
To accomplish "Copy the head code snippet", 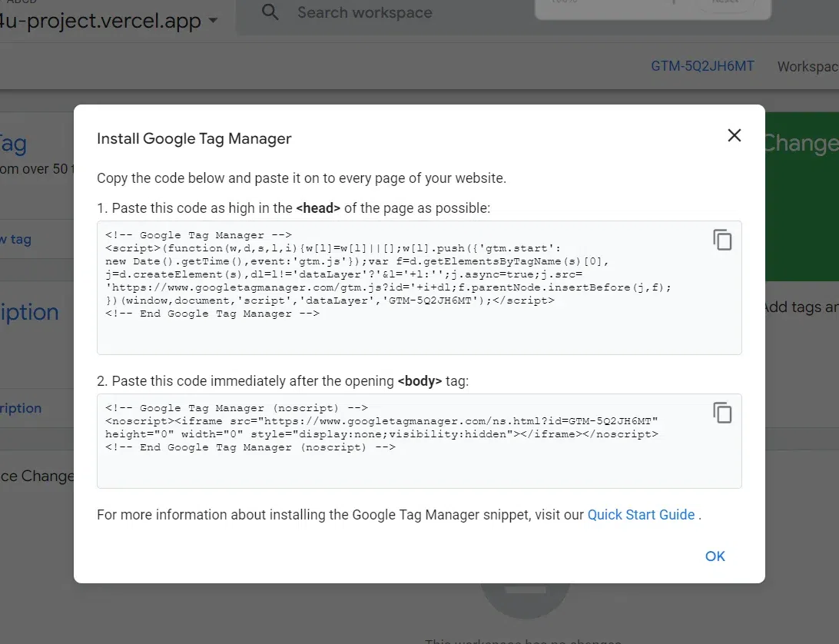I will (x=722, y=240).
